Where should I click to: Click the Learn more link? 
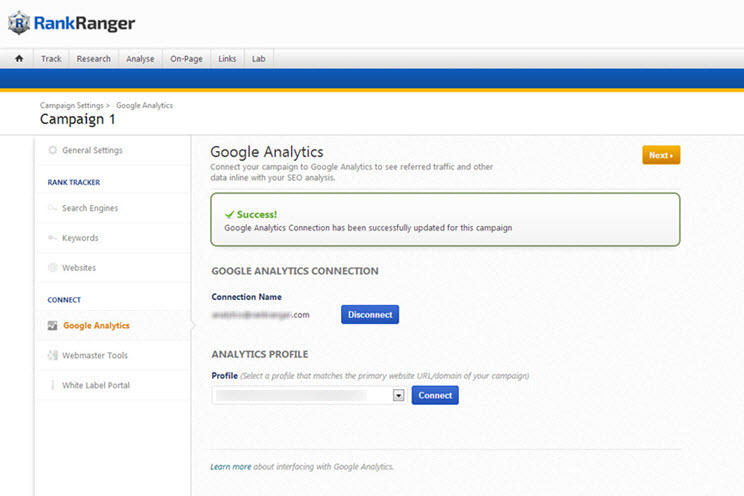[x=231, y=467]
